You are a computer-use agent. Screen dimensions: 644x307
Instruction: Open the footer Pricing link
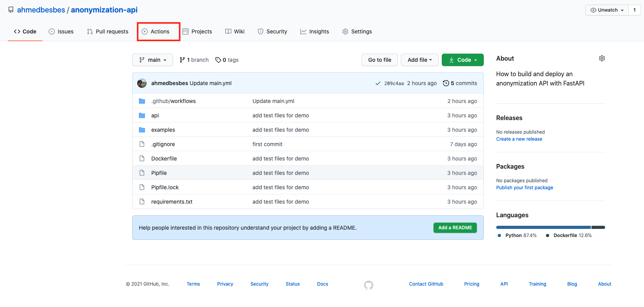[472, 284]
